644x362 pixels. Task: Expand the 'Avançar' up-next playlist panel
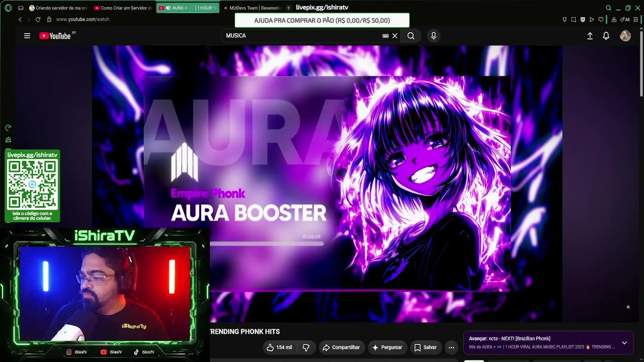624,343
